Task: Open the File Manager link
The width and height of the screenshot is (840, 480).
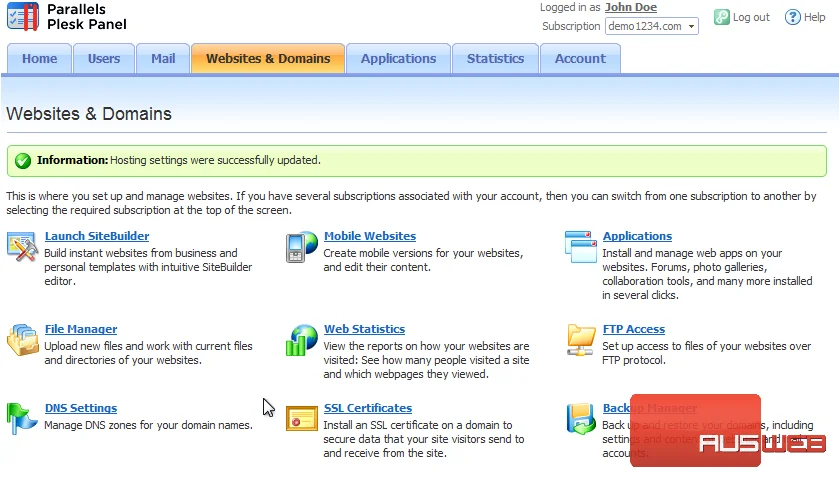Action: point(81,329)
